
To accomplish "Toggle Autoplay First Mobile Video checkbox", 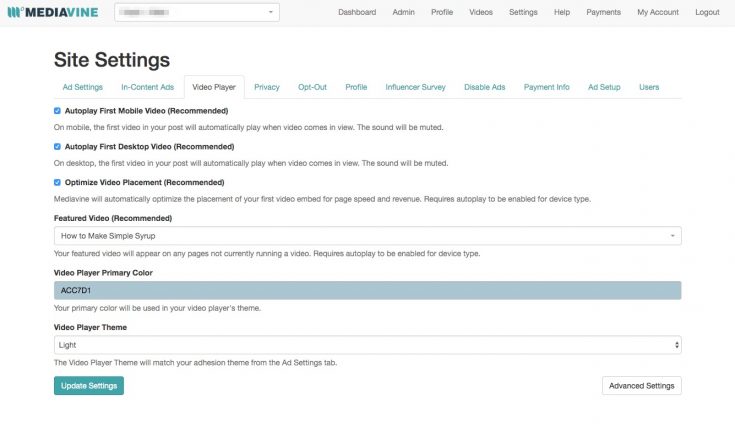I will pos(57,111).
